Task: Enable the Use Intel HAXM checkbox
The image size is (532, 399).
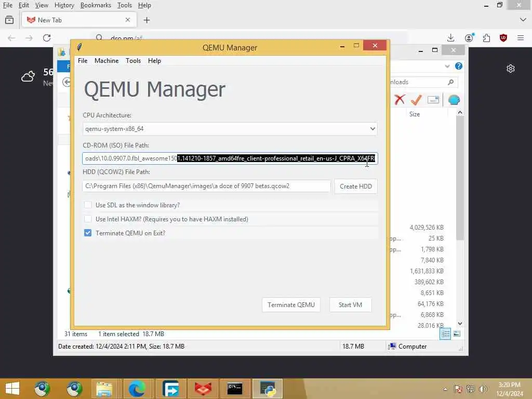Action: coord(88,219)
